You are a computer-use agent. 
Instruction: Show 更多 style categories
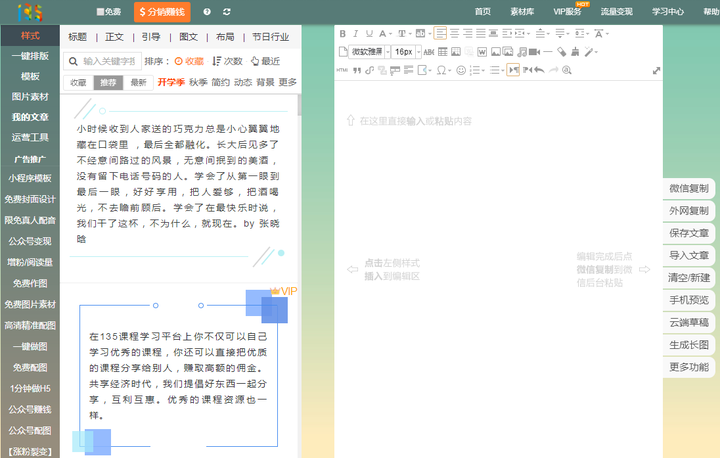click(287, 82)
